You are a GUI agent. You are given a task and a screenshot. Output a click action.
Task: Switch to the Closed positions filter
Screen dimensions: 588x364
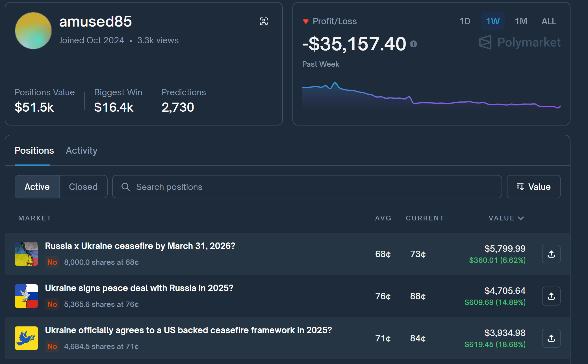pos(83,187)
